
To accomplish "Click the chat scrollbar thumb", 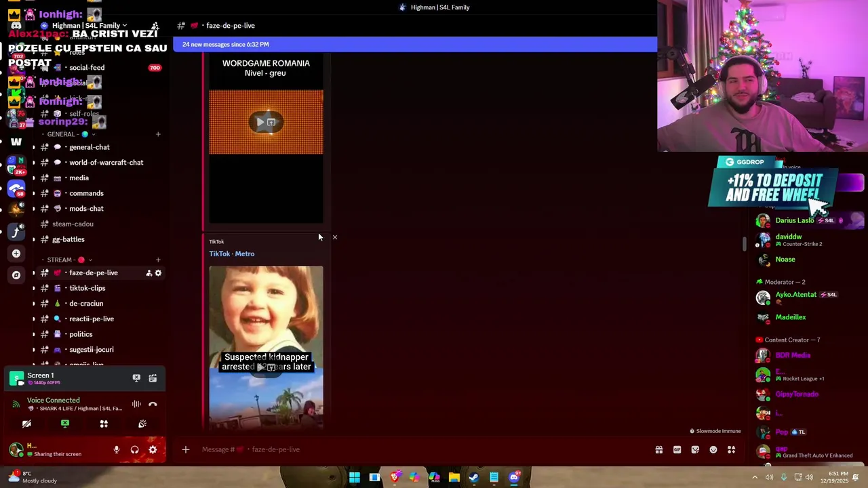I will pyautogui.click(x=744, y=243).
